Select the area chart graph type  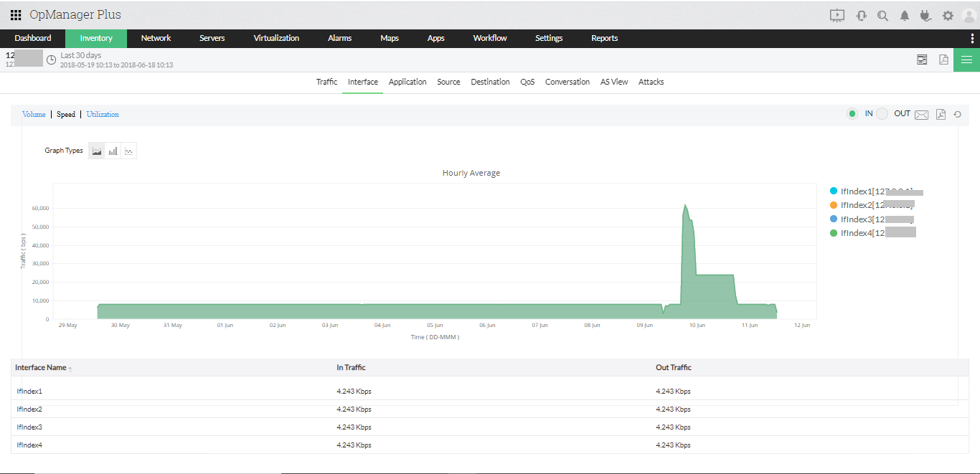click(x=96, y=150)
